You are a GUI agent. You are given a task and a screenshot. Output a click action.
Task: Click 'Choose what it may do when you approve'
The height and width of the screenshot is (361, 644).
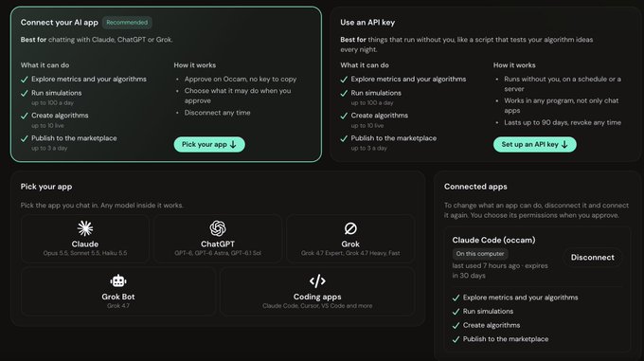238,96
